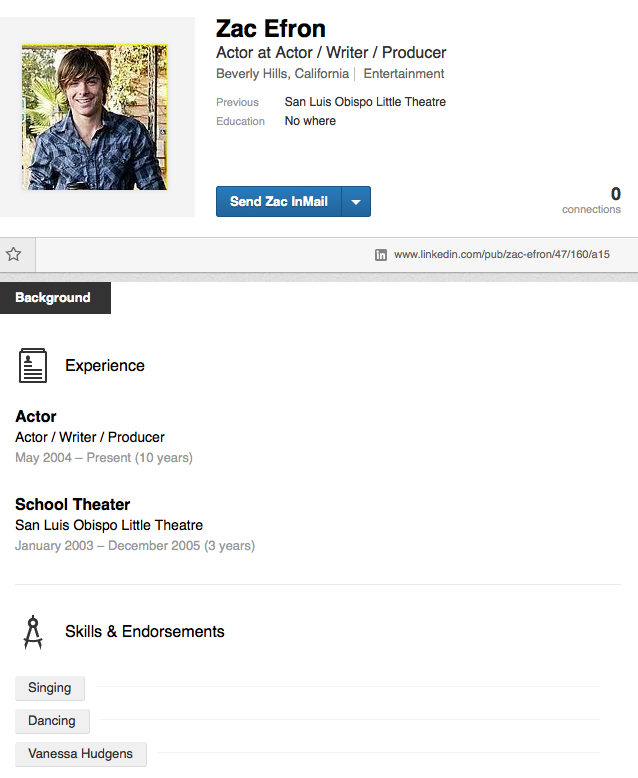This screenshot has width=638, height=778.
Task: Click the Beverly Hills, California location
Action: [x=282, y=74]
